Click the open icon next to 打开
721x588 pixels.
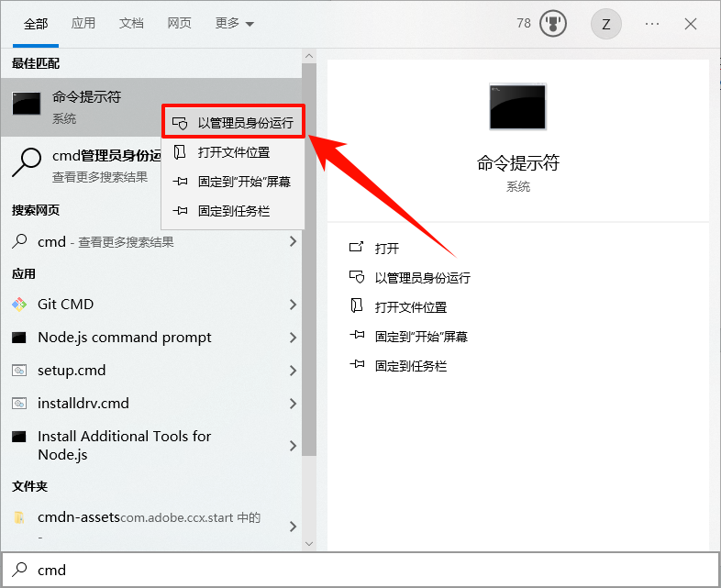click(x=356, y=248)
